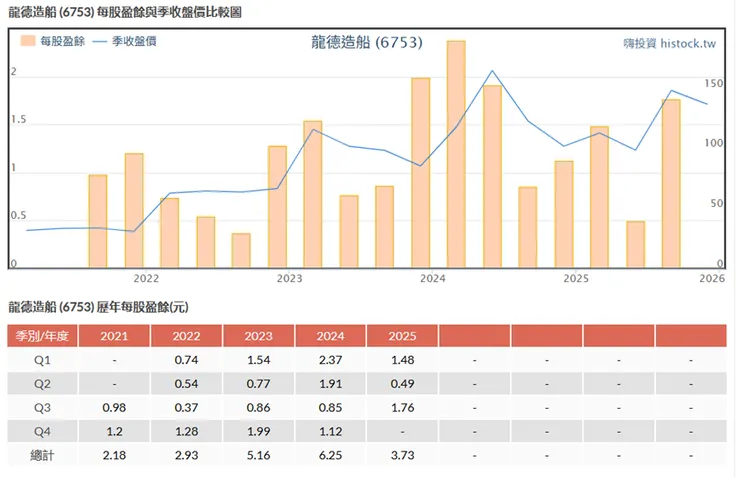Select cell value 1.54
The width and height of the screenshot is (740, 477).
coord(259,360)
